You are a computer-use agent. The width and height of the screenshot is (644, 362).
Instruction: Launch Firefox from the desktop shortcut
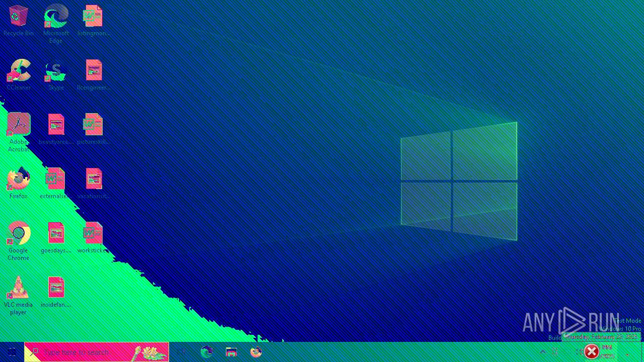click(19, 184)
